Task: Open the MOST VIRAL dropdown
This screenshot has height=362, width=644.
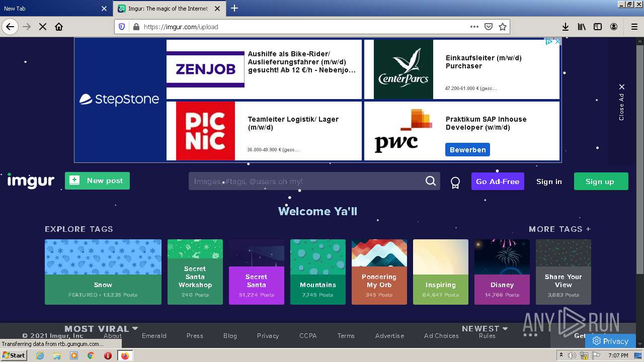Action: [101, 328]
